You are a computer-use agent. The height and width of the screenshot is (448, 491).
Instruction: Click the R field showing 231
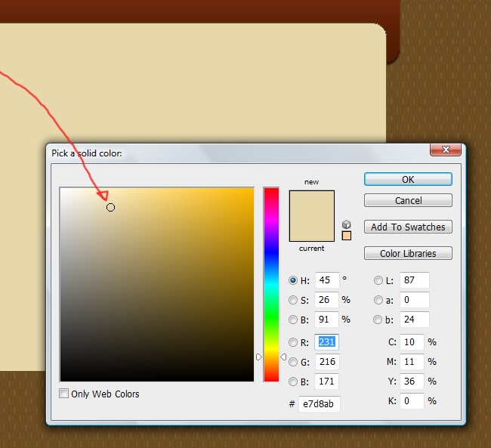(x=326, y=342)
